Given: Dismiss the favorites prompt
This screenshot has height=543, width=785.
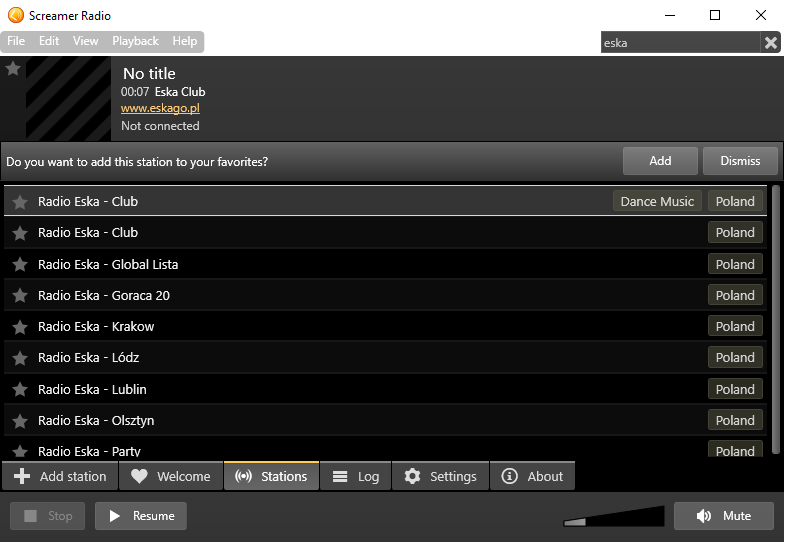Looking at the screenshot, I should 740,161.
